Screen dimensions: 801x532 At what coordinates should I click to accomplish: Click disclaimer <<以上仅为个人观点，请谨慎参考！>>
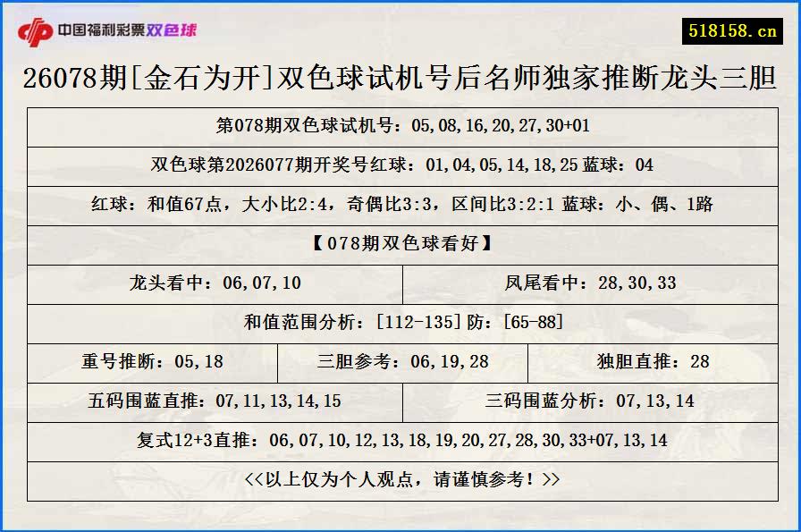tap(402, 481)
